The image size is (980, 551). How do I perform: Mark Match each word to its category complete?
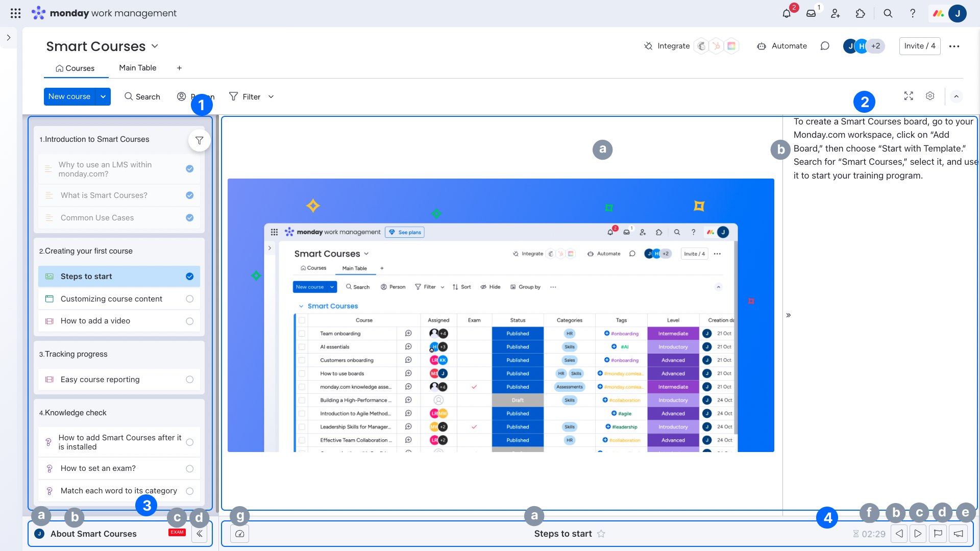[190, 491]
